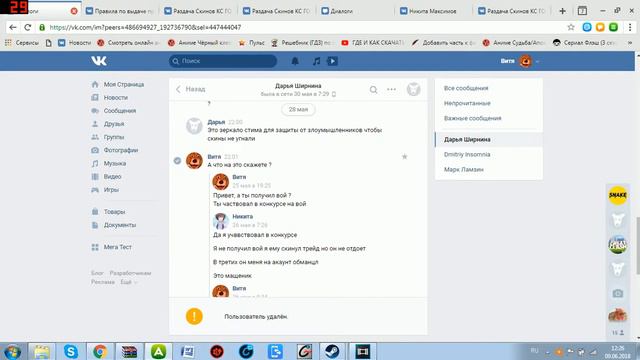Open a new browser tab with plus

562,11
